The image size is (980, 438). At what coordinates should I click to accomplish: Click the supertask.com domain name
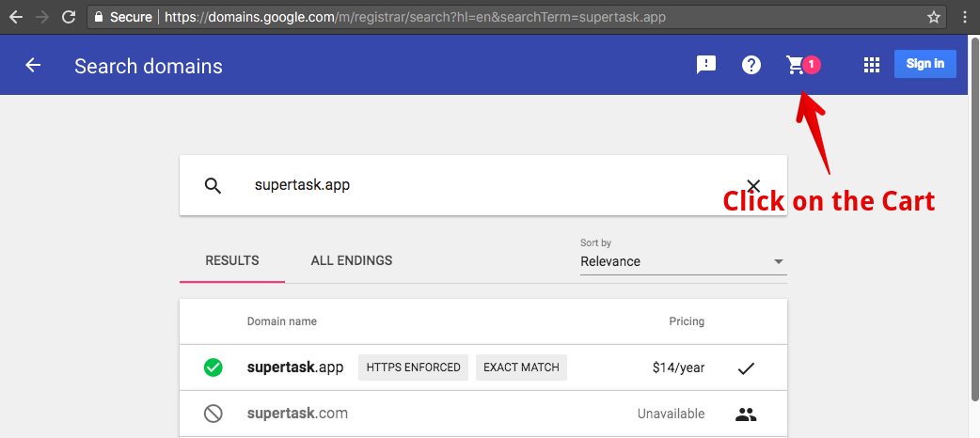pos(297,414)
